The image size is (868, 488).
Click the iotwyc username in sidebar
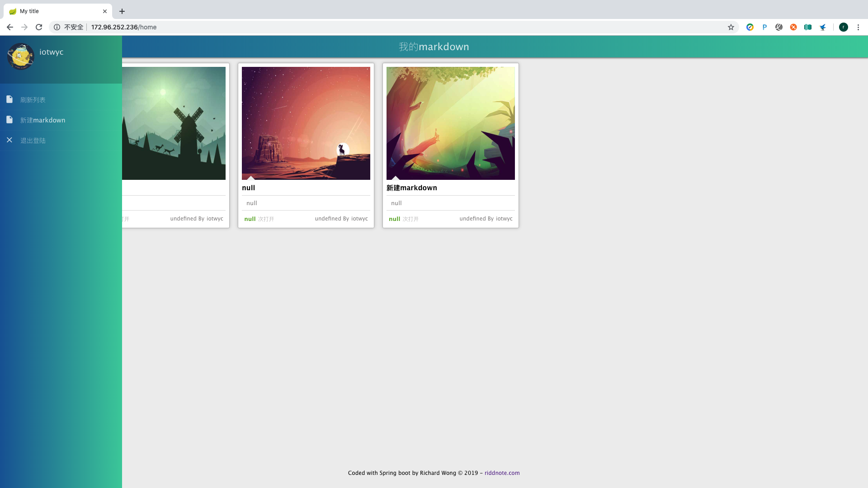[x=51, y=52]
